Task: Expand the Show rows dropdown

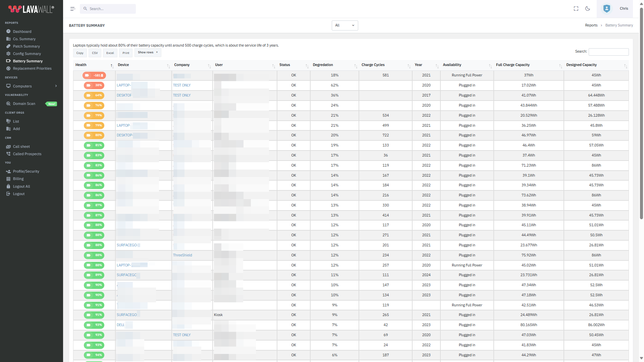Action: click(x=148, y=53)
